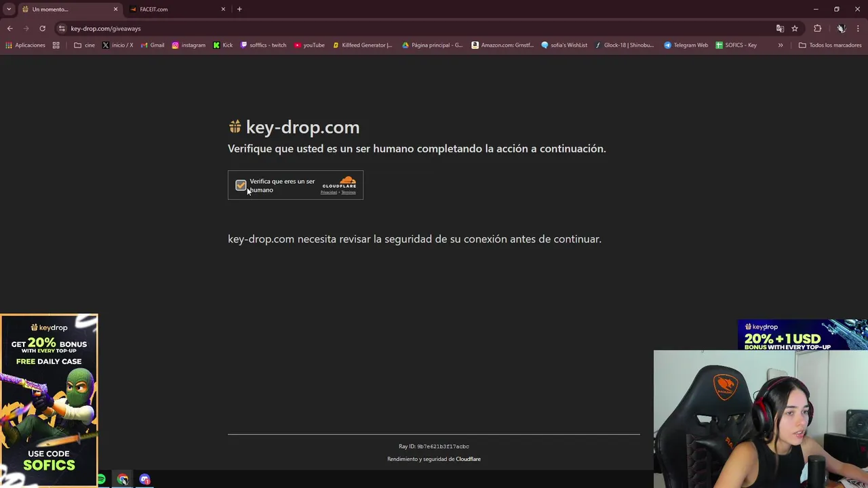Open the Amazon.com bookmark
This screenshot has width=868, height=488.
tap(502, 45)
